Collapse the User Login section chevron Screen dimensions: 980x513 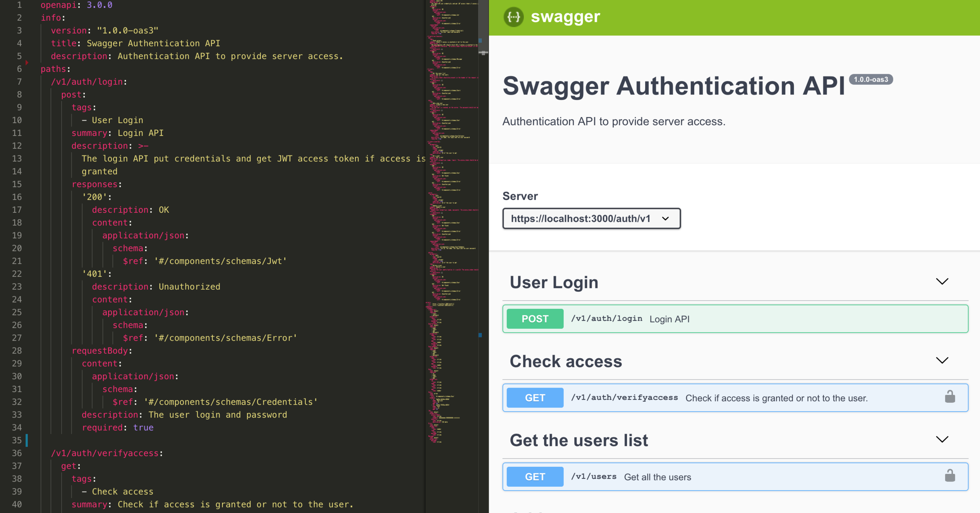[x=942, y=281]
